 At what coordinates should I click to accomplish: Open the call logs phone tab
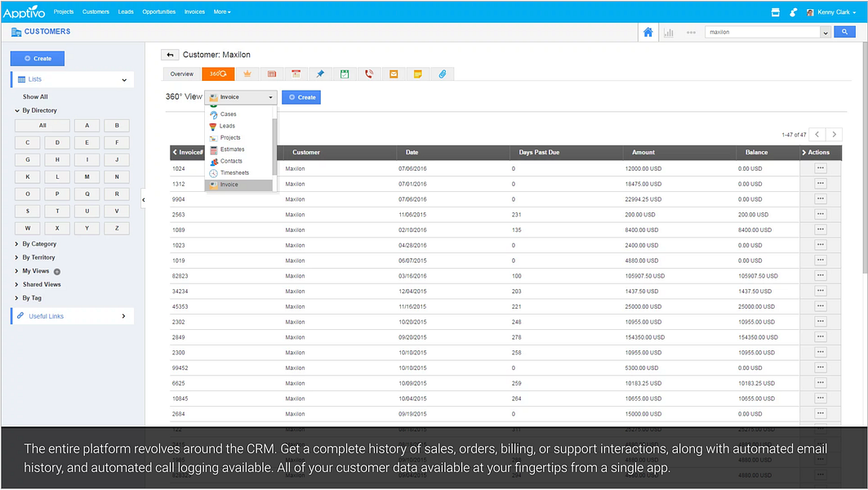(x=369, y=74)
